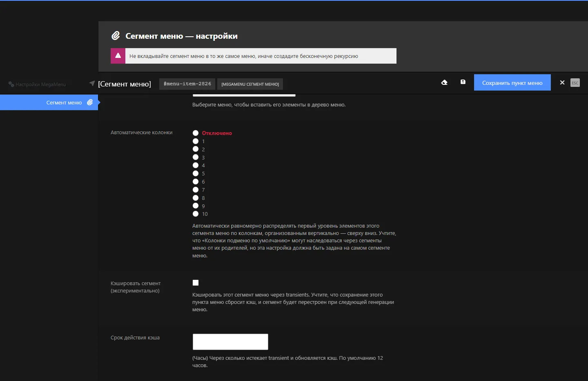
Task: Click the arrow icon before [Сегмент меню]
Action: click(x=92, y=83)
